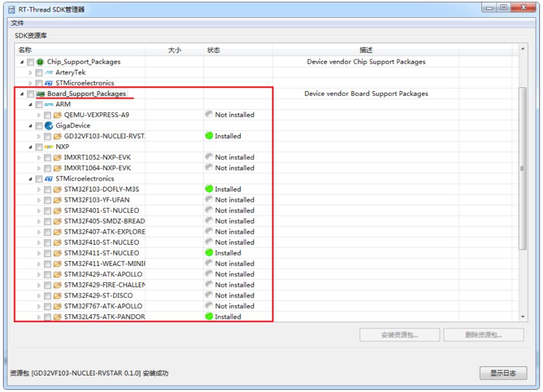This screenshot has height=392, width=543.
Task: Click the ST logo under Board_Support_Packages
Action: [x=49, y=179]
